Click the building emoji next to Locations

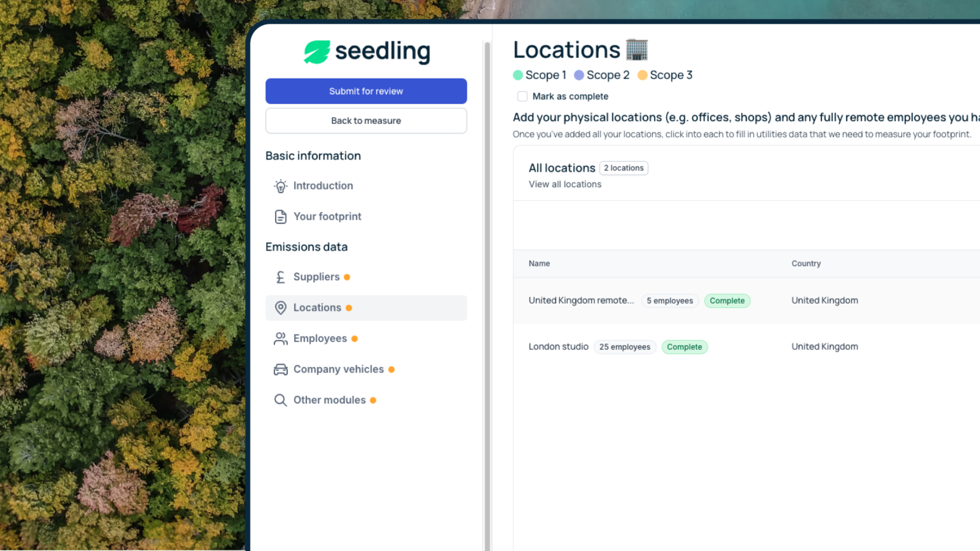pos(636,50)
